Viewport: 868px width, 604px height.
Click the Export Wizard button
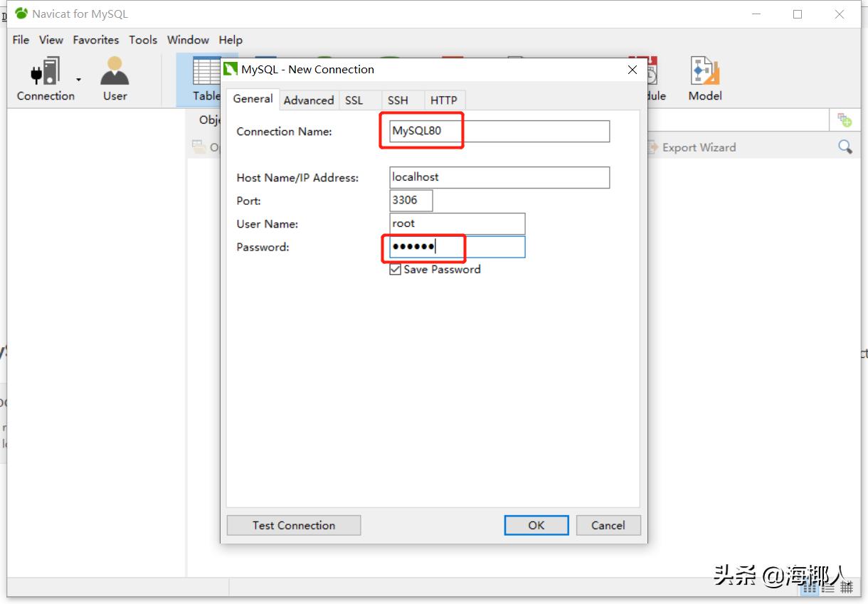click(691, 147)
